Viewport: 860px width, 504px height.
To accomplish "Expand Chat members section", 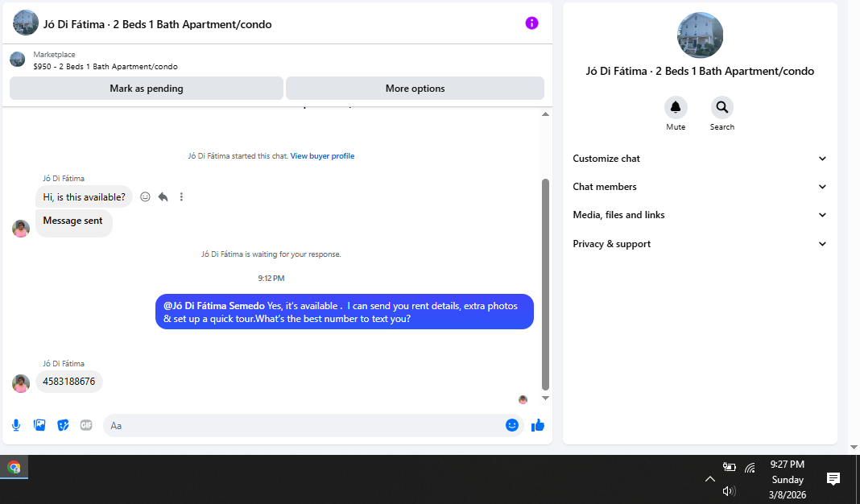I will [x=699, y=187].
